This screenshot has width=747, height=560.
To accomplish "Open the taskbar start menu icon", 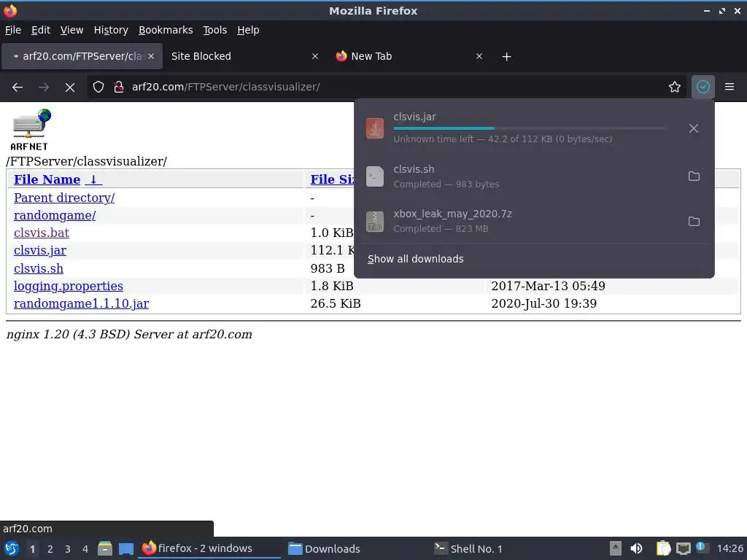I will click(12, 548).
